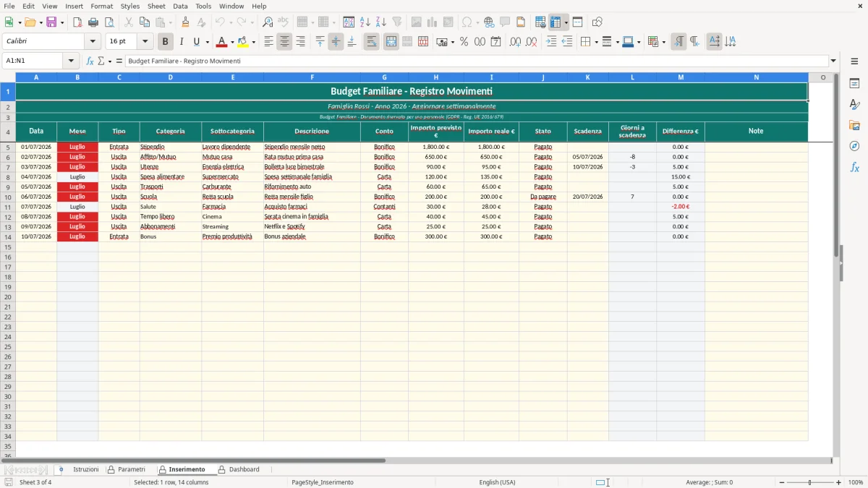The height and width of the screenshot is (488, 868).
Task: Select column F header
Action: click(x=312, y=77)
